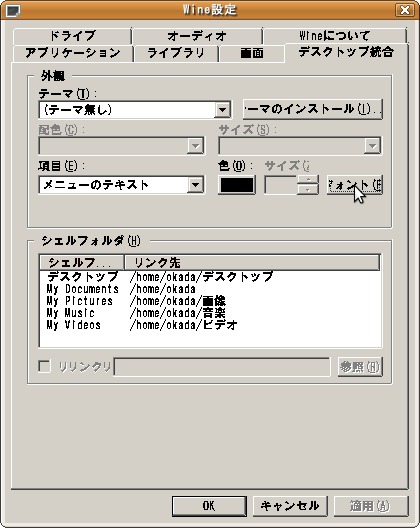Click the リンク先 column header
This screenshot has width=420, height=528.
[252, 263]
